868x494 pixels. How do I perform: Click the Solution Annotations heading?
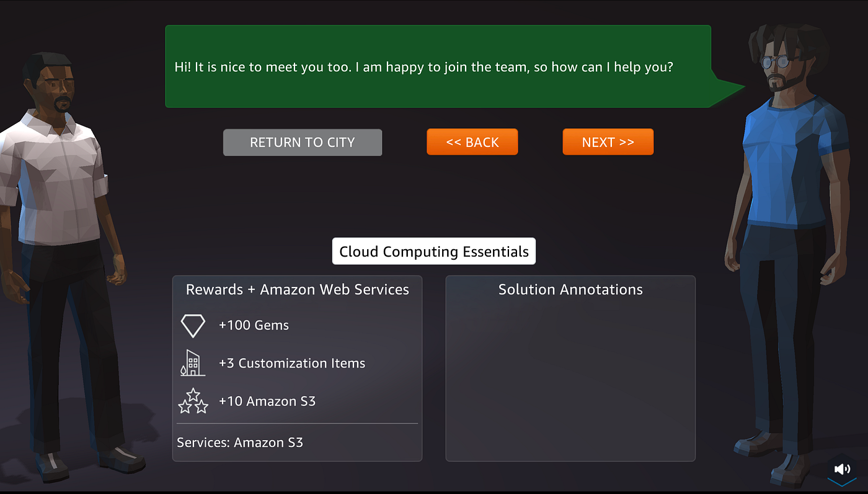coord(570,289)
